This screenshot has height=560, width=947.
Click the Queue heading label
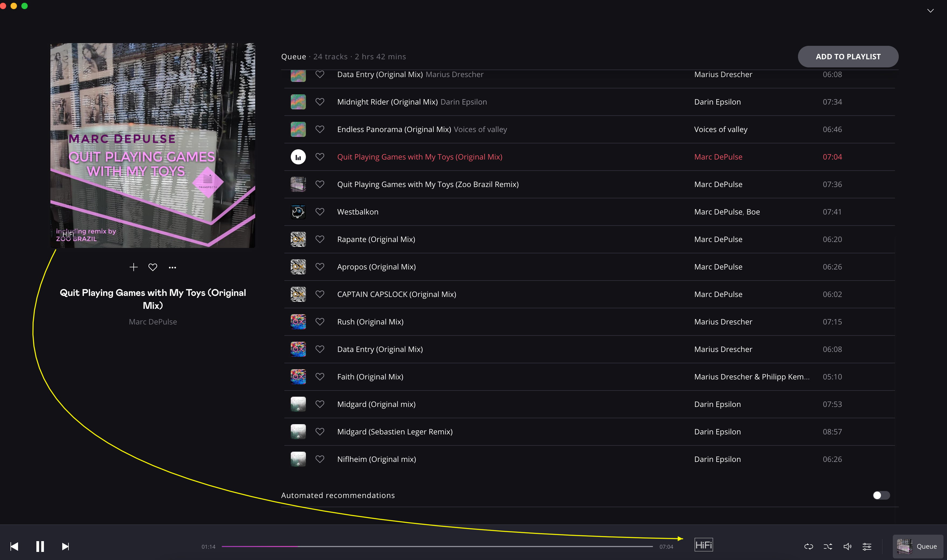tap(293, 57)
